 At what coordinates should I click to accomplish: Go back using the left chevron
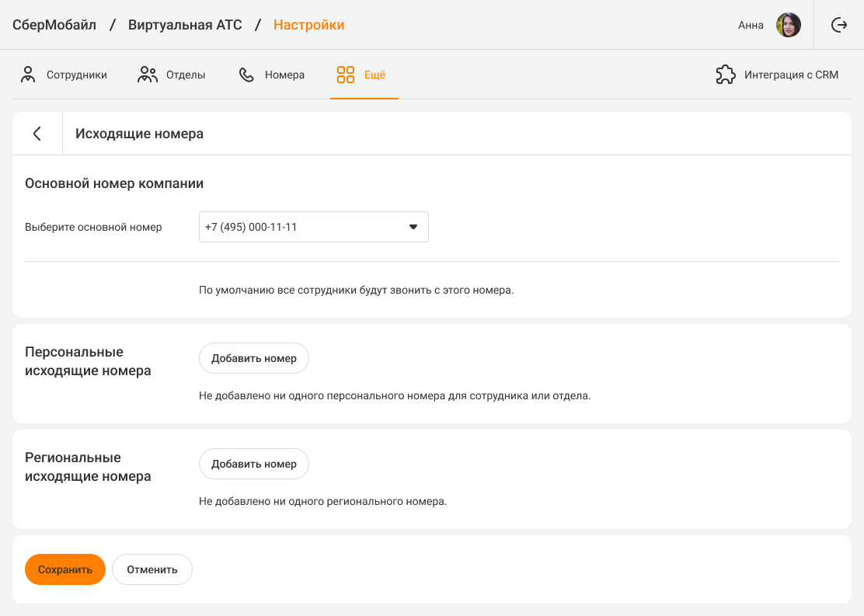(x=37, y=134)
